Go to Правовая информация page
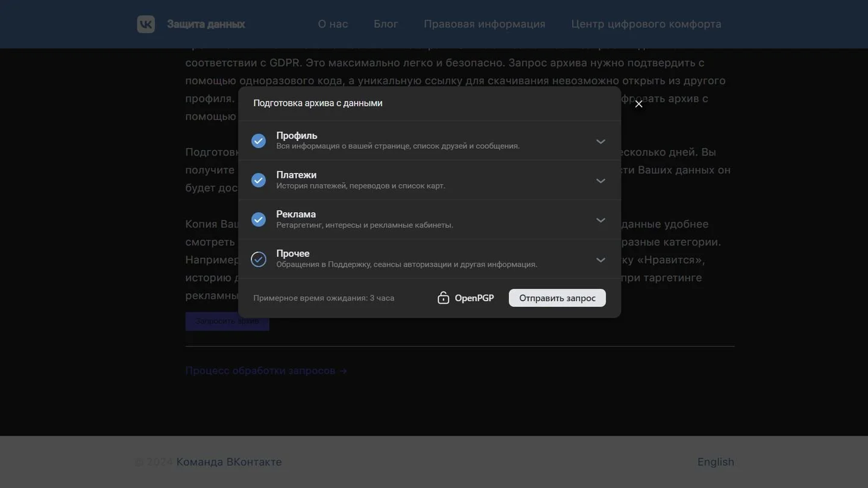The height and width of the screenshot is (488, 868). pos(485,24)
